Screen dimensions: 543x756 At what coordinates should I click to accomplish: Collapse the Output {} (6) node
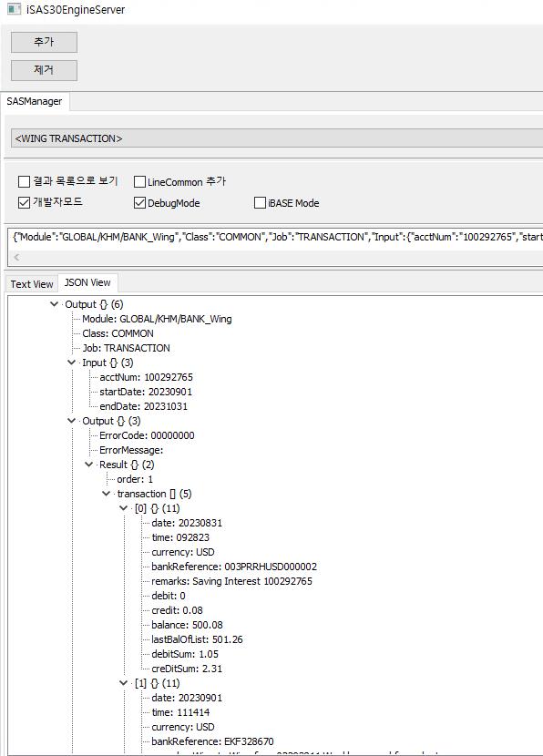click(54, 303)
